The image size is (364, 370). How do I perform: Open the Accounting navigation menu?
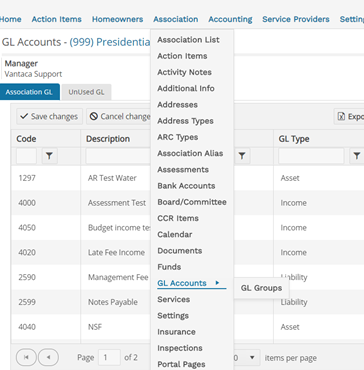[230, 19]
